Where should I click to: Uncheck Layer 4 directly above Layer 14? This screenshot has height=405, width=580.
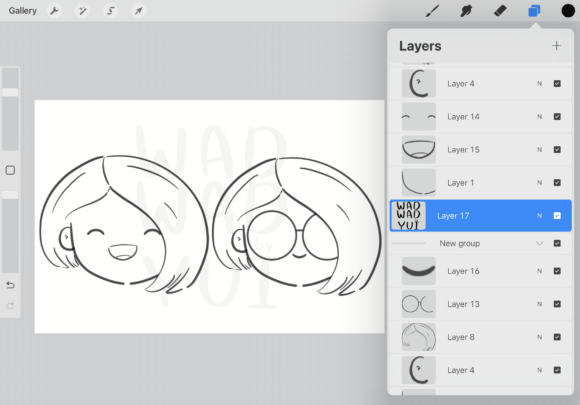click(557, 84)
